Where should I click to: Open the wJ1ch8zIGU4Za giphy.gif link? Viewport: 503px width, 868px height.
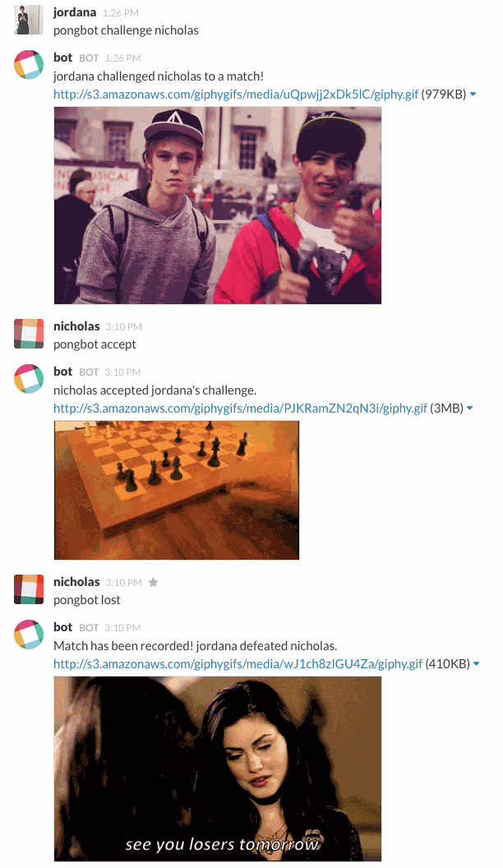238,663
